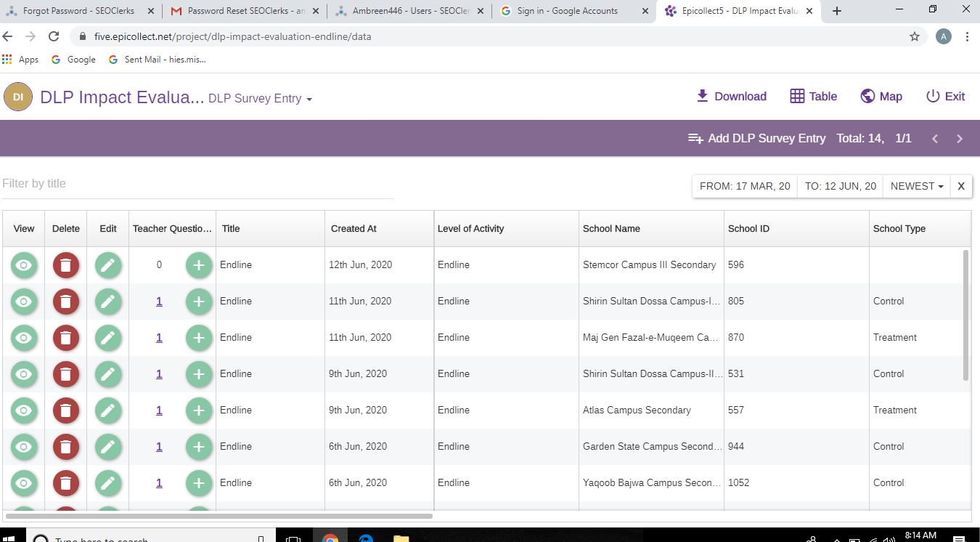The height and width of the screenshot is (542, 980).
Task: Add child entry for Garden State Campus
Action: [x=199, y=447]
